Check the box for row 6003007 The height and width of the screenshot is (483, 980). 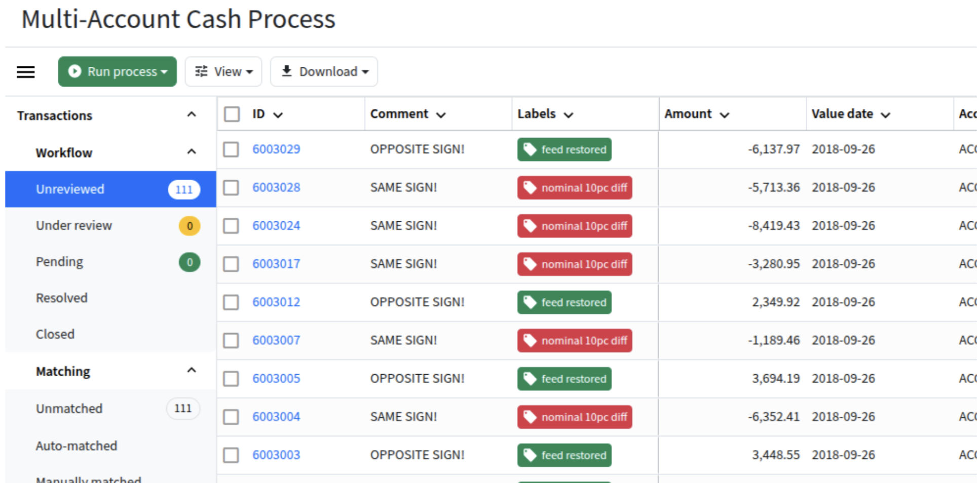[x=231, y=340]
